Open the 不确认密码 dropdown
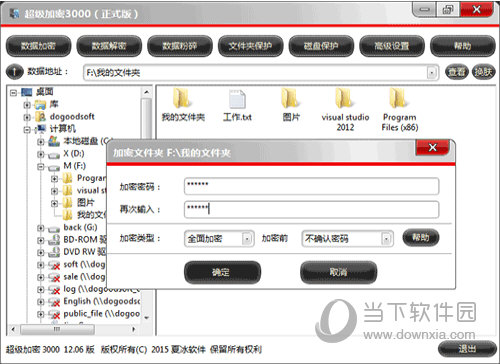Screen dimensions: 500x364 (x=347, y=239)
